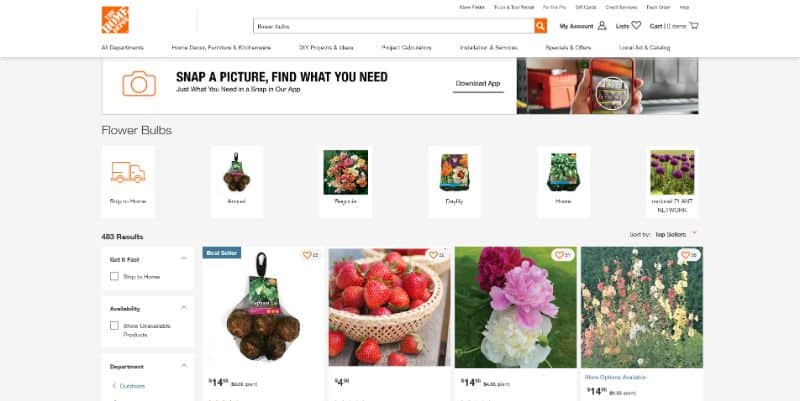Collapse the Get It Fast filter section
Image resolution: width=800 pixels, height=401 pixels.
(x=184, y=259)
